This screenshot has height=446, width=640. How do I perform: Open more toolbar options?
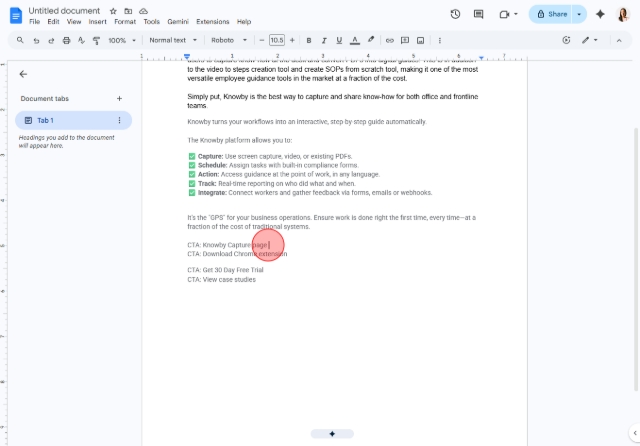click(x=440, y=40)
